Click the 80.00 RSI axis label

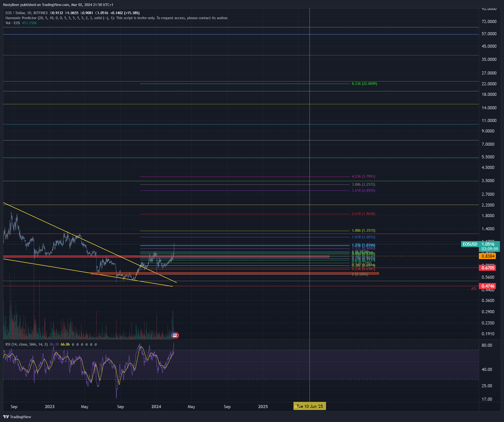(x=487, y=345)
